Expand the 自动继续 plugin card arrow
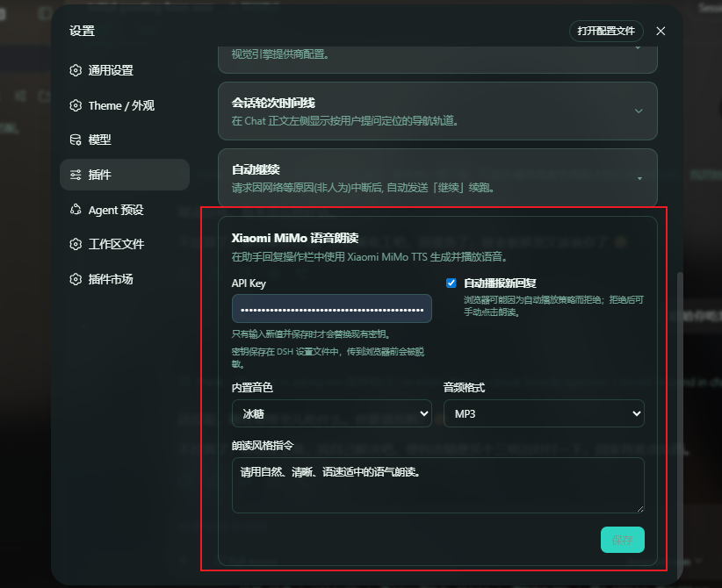 tap(639, 178)
